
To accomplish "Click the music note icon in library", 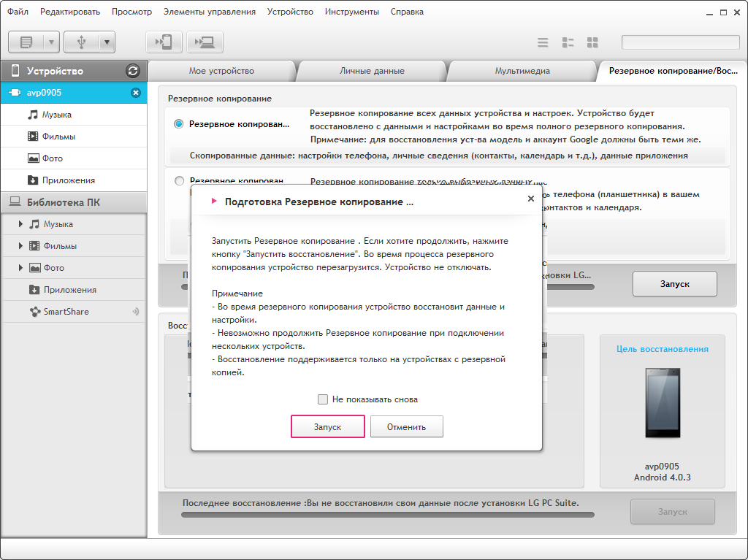I will click(x=34, y=223).
